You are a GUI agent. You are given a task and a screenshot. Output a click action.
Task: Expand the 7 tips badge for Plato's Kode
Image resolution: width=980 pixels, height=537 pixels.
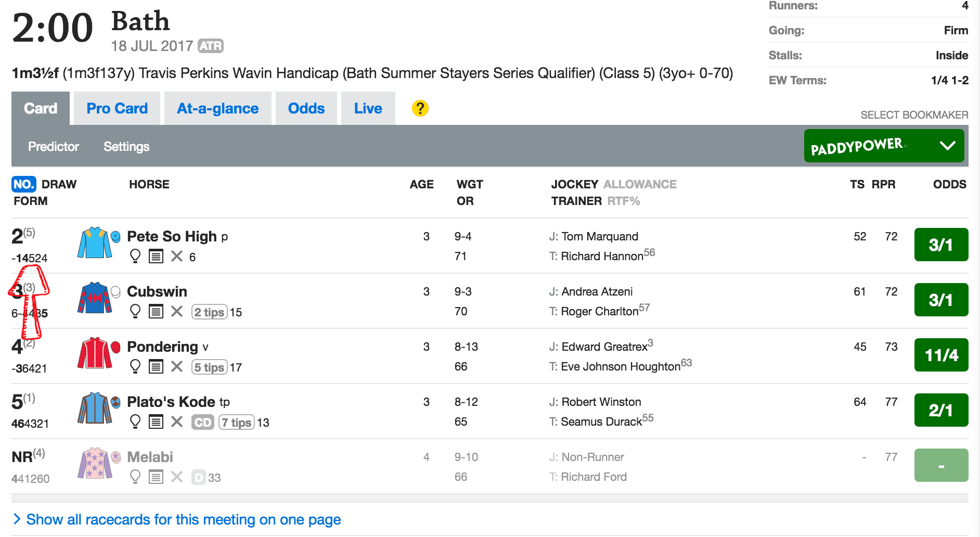click(237, 422)
